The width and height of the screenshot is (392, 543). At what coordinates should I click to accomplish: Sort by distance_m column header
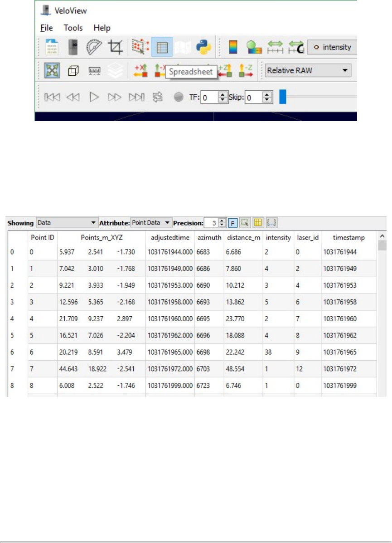pos(243,238)
